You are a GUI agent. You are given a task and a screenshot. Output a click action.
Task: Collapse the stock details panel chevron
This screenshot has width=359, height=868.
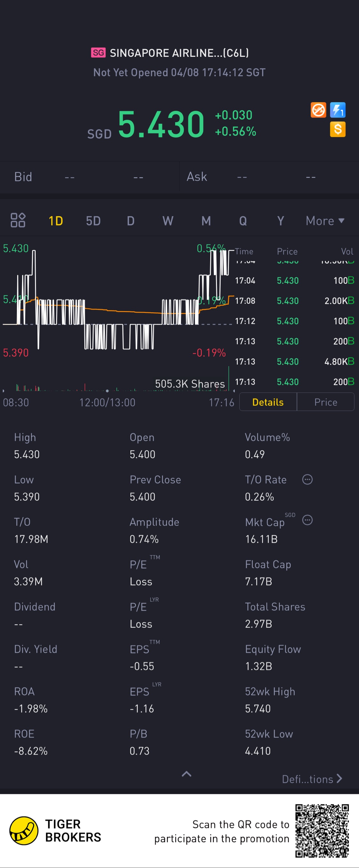coord(187,774)
